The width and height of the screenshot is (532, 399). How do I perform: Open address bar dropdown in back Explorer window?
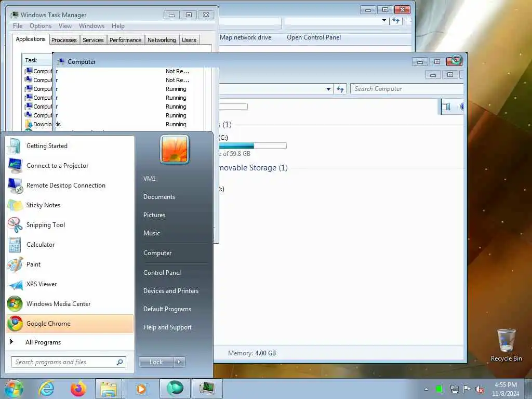[384, 21]
